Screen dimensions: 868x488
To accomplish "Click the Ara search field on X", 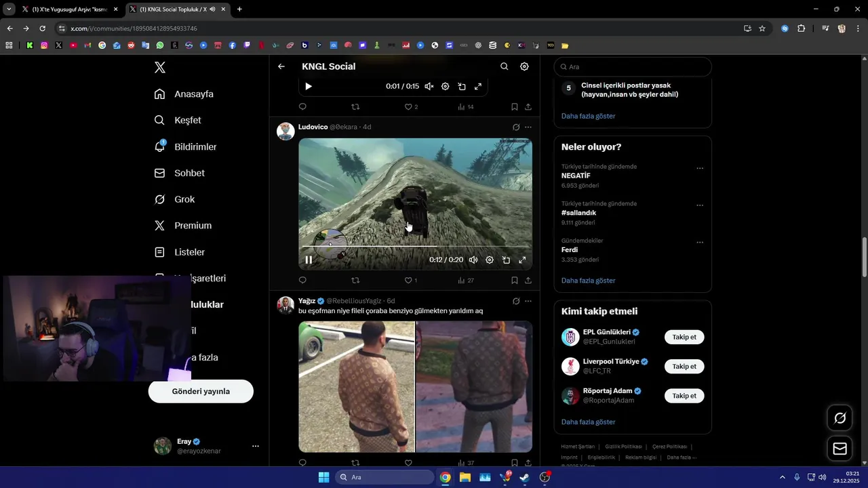I will (x=633, y=67).
